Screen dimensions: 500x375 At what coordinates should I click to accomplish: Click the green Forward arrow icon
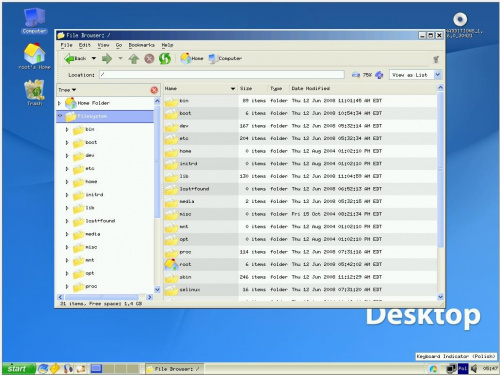click(107, 59)
